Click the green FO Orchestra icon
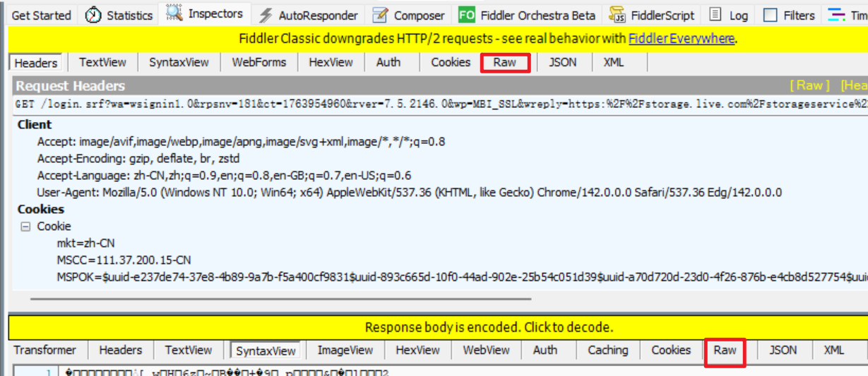Image resolution: width=868 pixels, height=376 pixels. [466, 15]
